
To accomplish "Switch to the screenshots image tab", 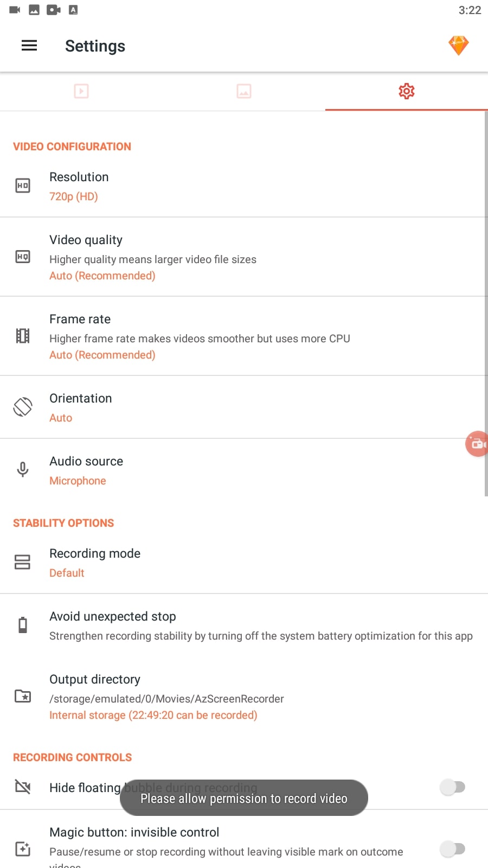I will pos(244,91).
